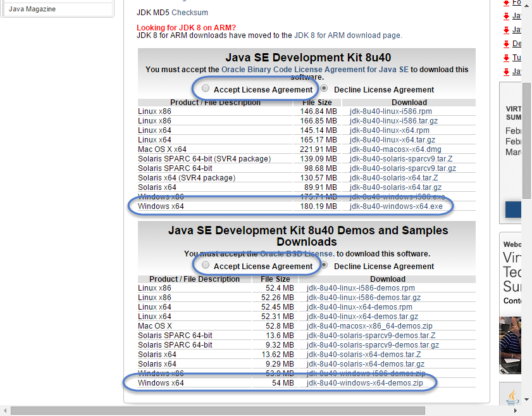Viewport: 532px width, 416px height.
Task: Click the horizontal scrollbar thumb
Action: 218,411
